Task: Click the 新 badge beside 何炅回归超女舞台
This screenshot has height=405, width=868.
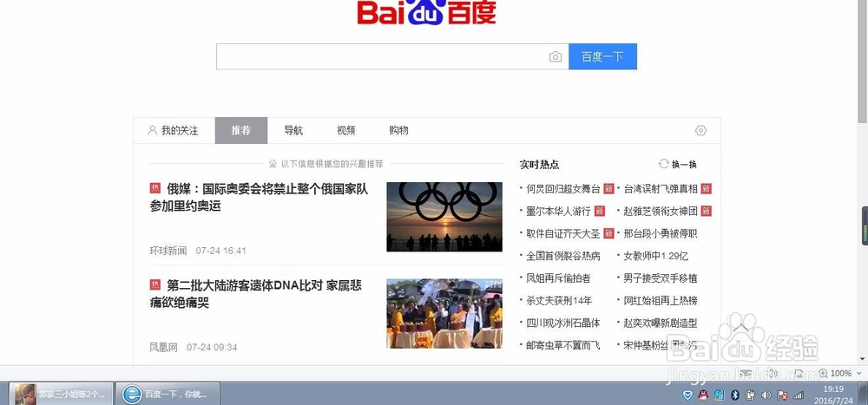Action: click(609, 189)
